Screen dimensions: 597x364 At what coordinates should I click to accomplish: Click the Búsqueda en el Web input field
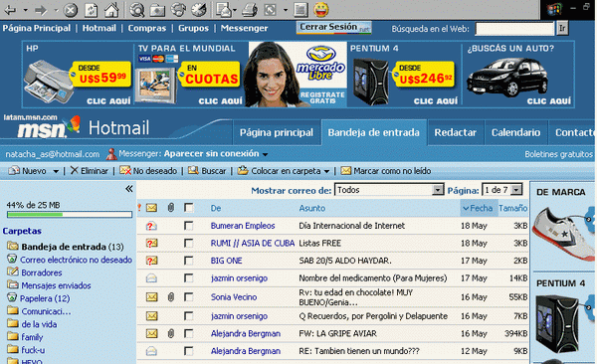514,29
